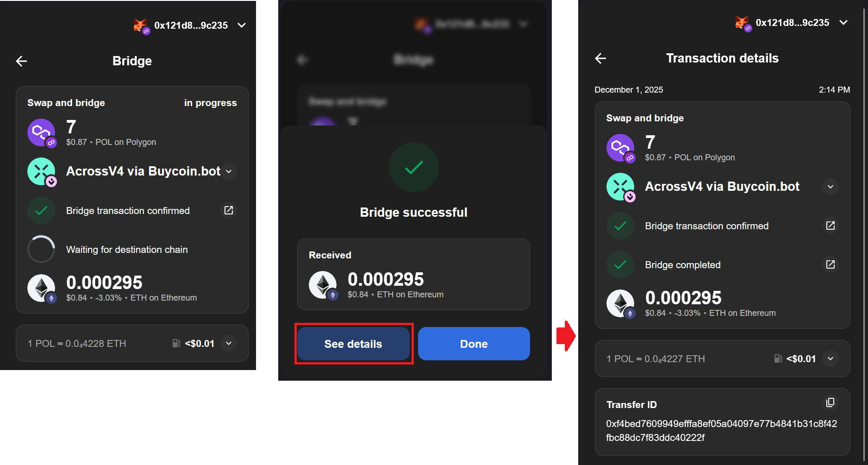
Task: Go back from Transaction details screen
Action: coord(600,58)
